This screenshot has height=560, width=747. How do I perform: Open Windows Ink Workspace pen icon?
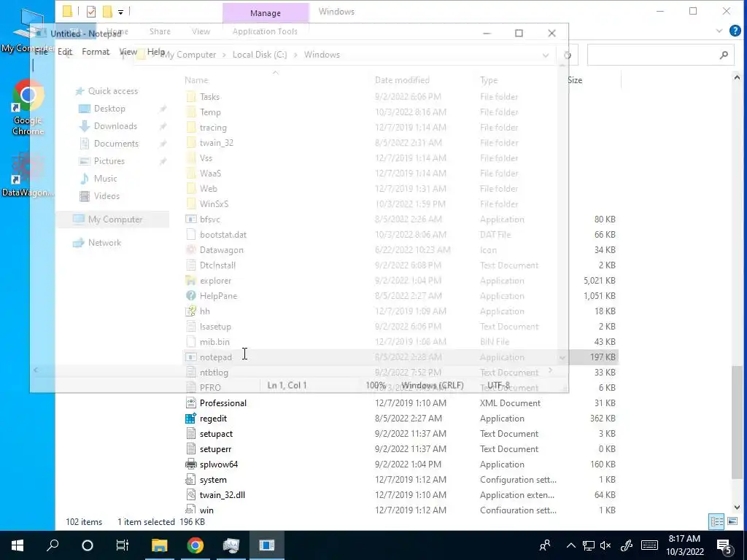pos(627,545)
